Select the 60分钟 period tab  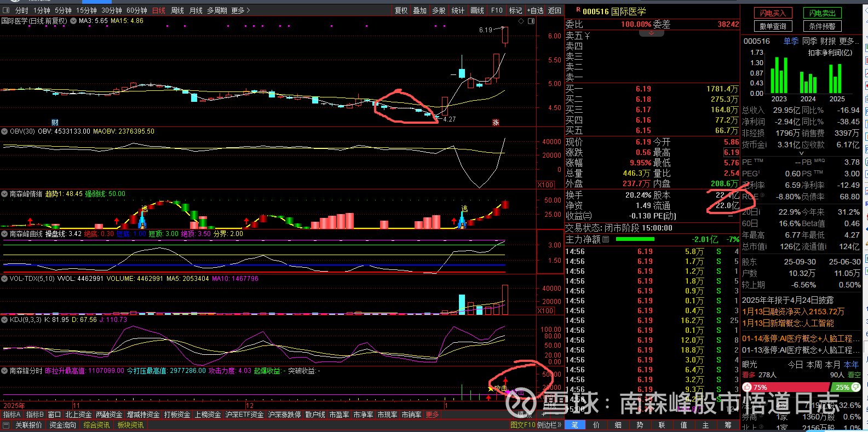(137, 10)
